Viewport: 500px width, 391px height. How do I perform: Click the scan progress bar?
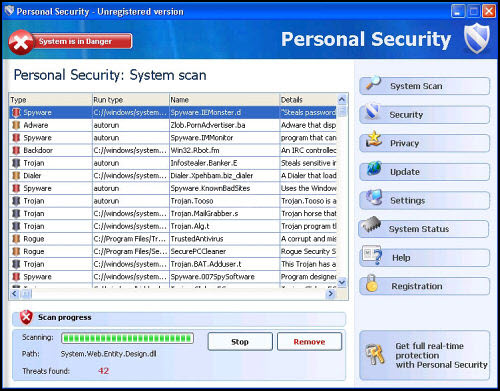click(127, 338)
